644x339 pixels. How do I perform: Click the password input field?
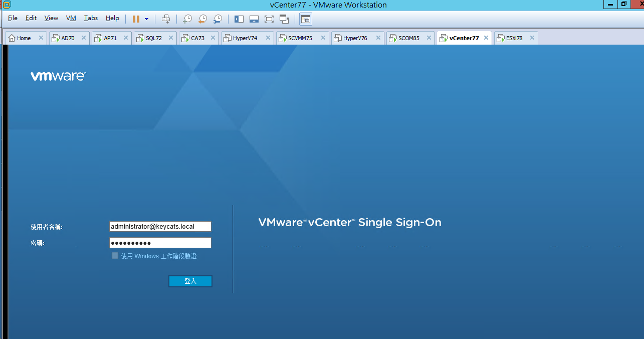click(160, 243)
